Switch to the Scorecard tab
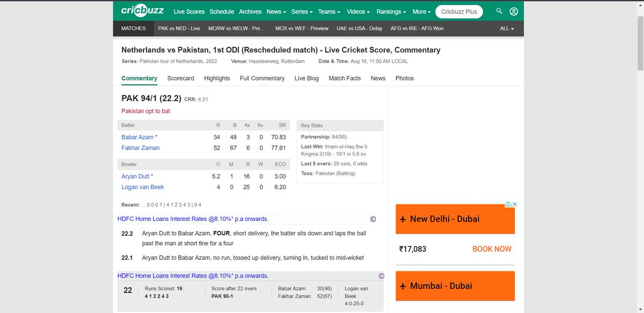The width and height of the screenshot is (644, 313). tap(181, 78)
